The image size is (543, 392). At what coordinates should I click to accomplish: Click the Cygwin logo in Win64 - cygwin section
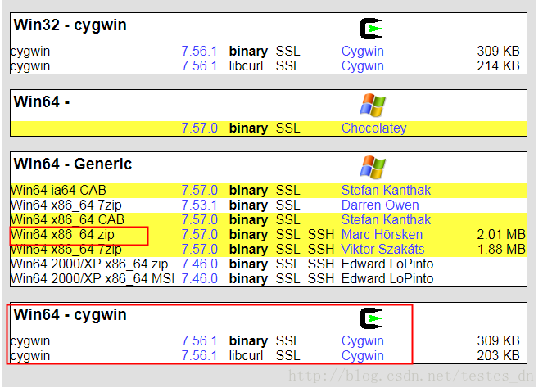[371, 318]
